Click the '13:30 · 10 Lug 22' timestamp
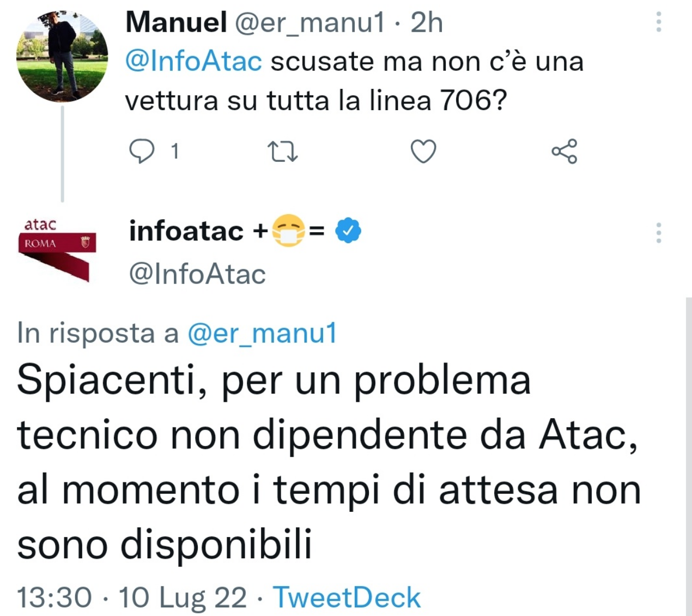 click(x=131, y=597)
